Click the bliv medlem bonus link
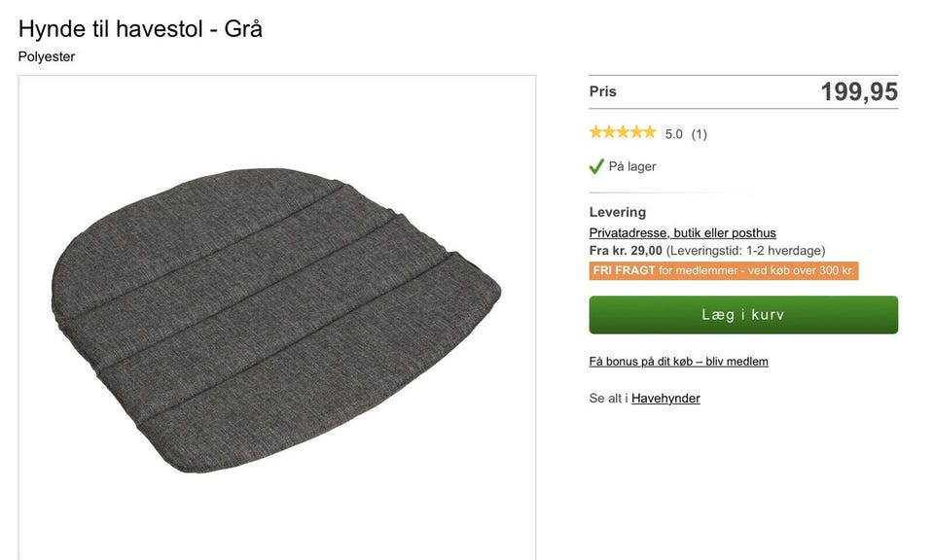 coord(678,362)
